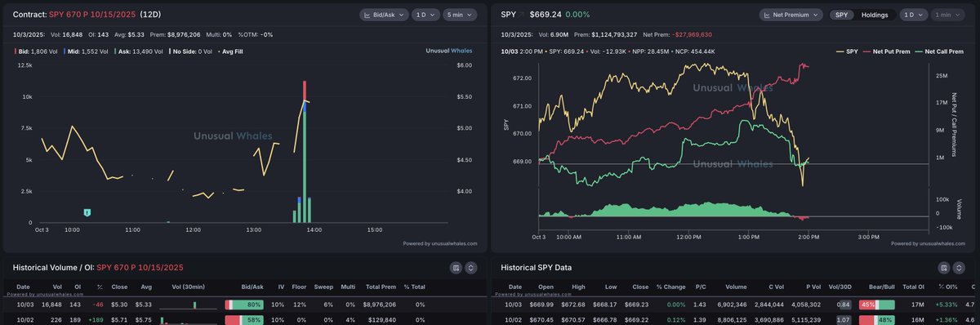Open the Net Premium chart type dropdown

[791, 15]
